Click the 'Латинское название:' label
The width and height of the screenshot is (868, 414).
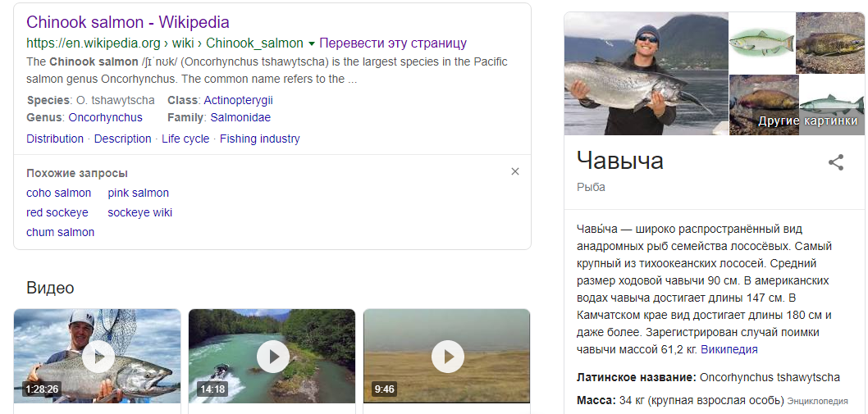(x=636, y=377)
